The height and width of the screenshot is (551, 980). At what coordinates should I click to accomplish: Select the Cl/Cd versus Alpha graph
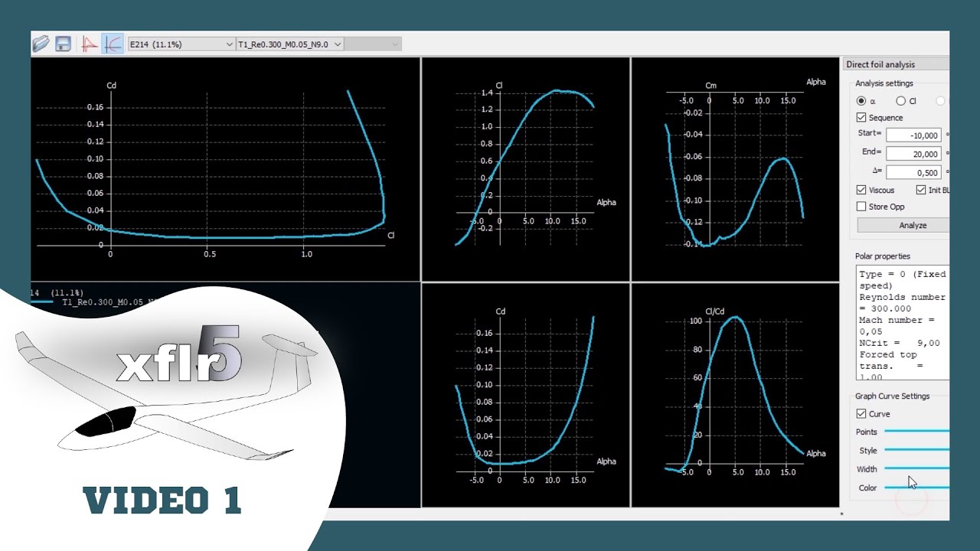tap(735, 395)
